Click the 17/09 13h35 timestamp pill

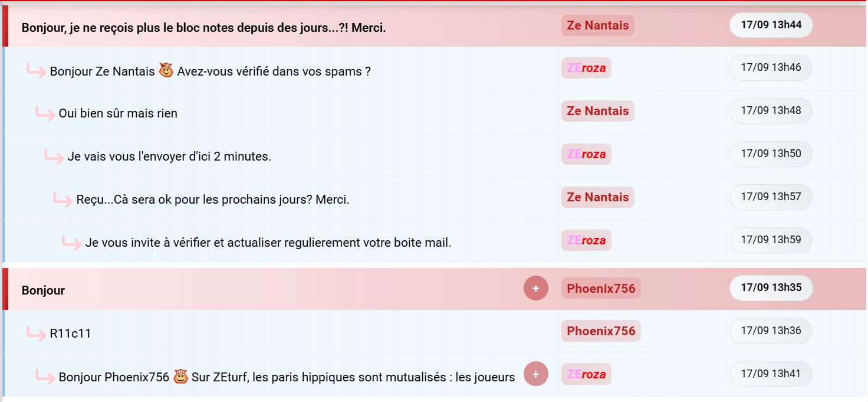coord(771,287)
